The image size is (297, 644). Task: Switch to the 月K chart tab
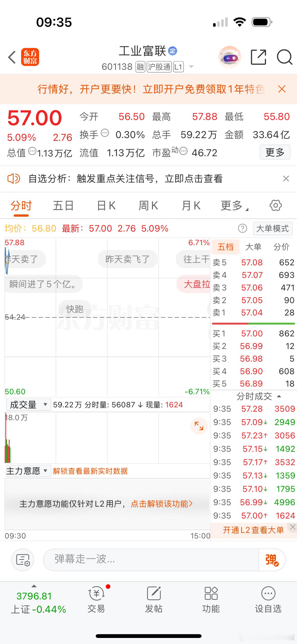[x=191, y=206]
